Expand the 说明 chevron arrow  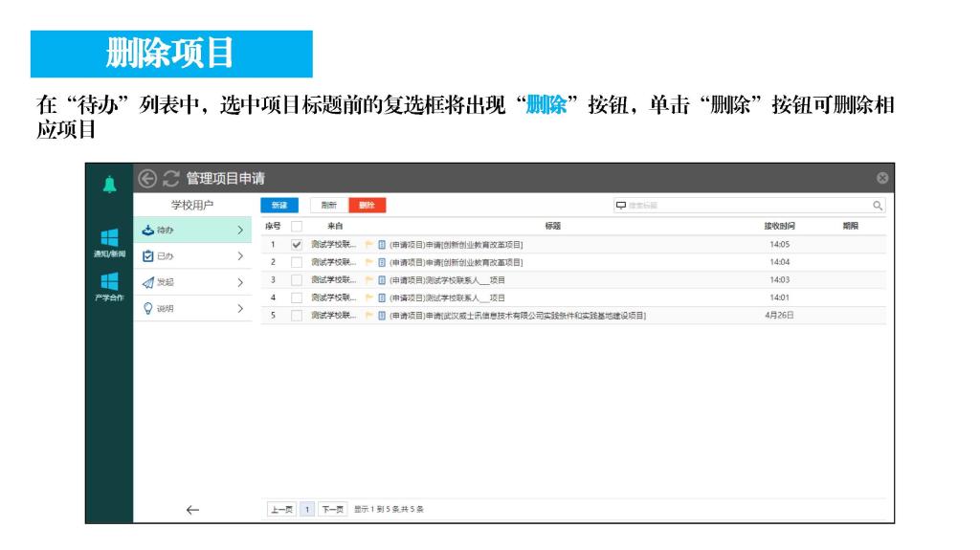(x=239, y=308)
